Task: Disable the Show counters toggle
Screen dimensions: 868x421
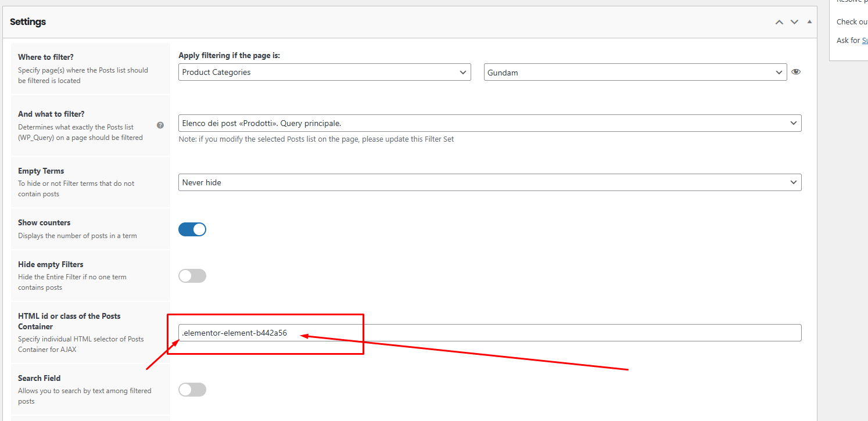Action: point(192,229)
